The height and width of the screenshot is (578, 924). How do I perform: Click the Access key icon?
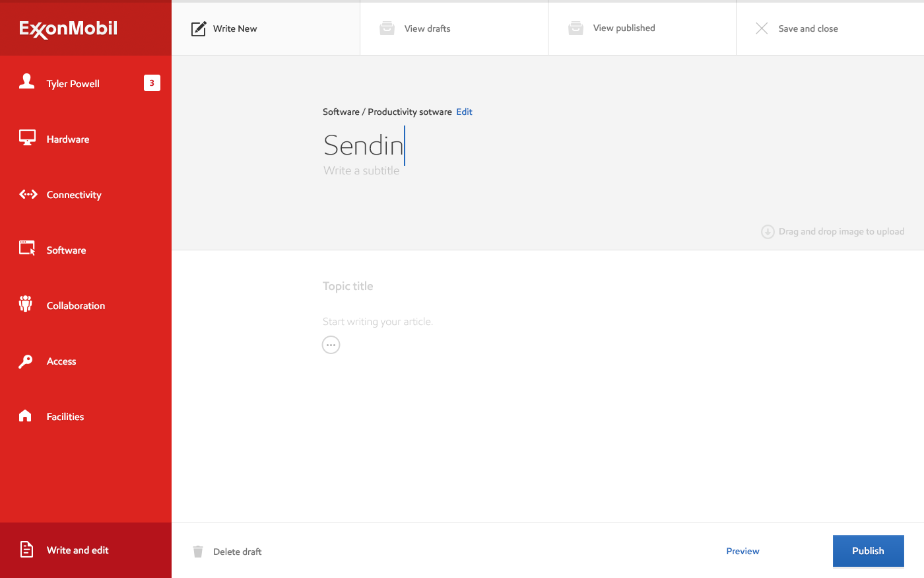[26, 361]
